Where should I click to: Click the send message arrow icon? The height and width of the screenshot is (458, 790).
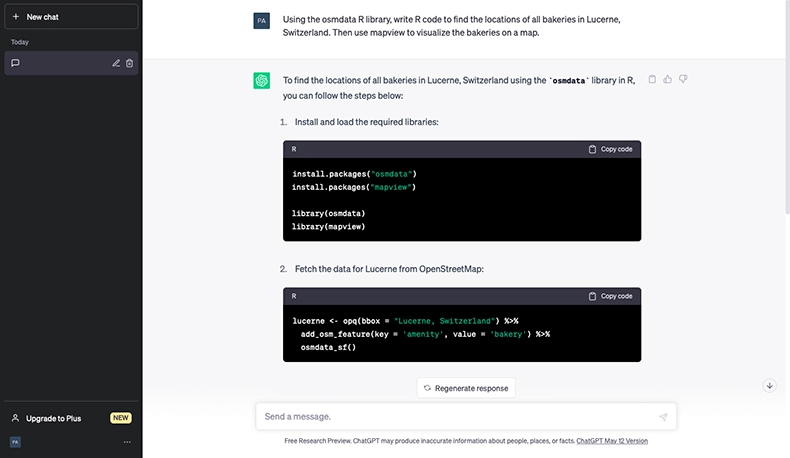[x=663, y=416]
